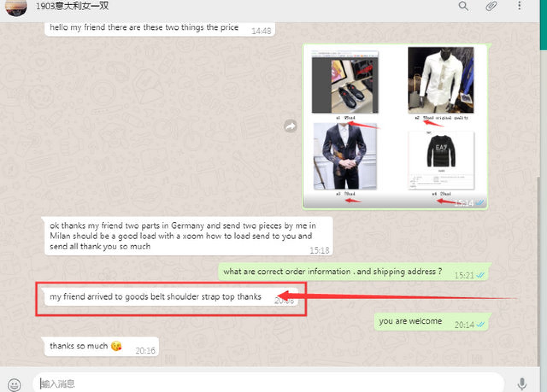Click the paperclip attach icon
Image resolution: width=547 pixels, height=392 pixels.
[491, 6]
